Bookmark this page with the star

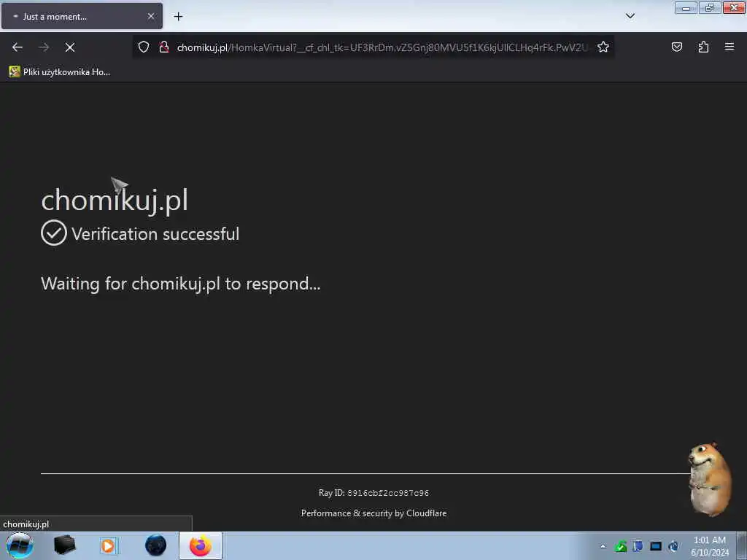603,47
